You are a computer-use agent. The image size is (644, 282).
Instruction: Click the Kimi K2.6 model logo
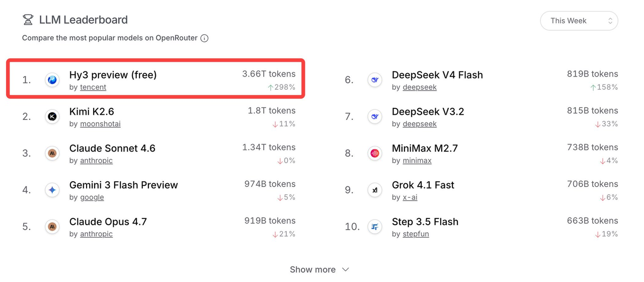(x=52, y=116)
